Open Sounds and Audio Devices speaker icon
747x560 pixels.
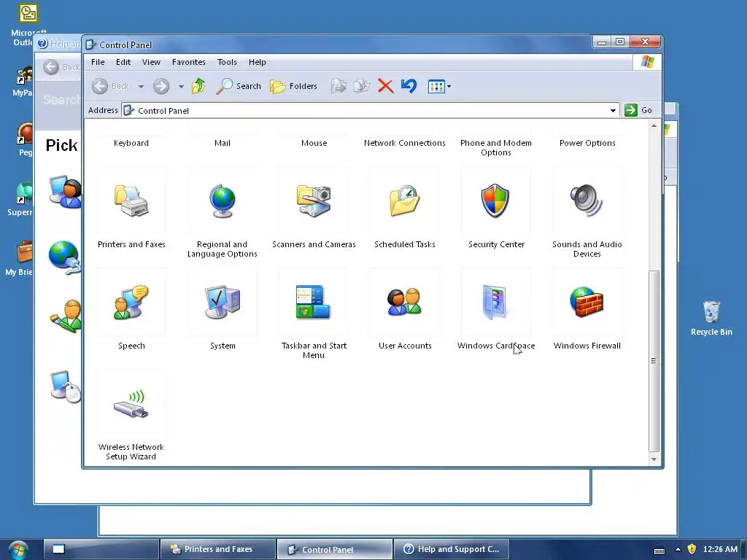(x=587, y=201)
